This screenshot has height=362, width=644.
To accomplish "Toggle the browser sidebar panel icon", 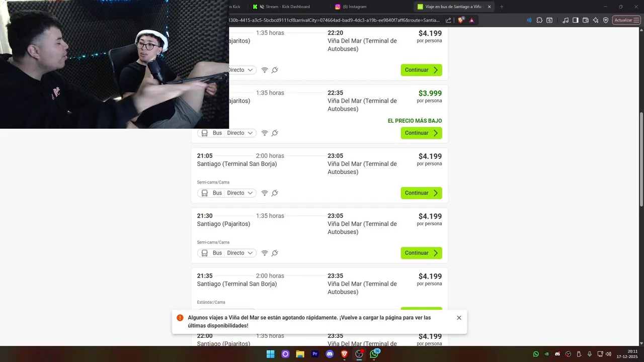I will [x=576, y=20].
